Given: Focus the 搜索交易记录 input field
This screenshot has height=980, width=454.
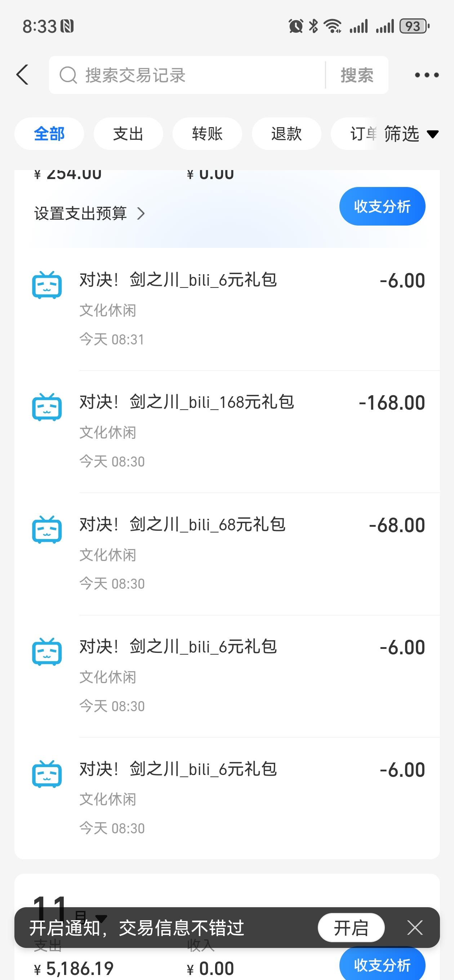Looking at the screenshot, I should 194,75.
